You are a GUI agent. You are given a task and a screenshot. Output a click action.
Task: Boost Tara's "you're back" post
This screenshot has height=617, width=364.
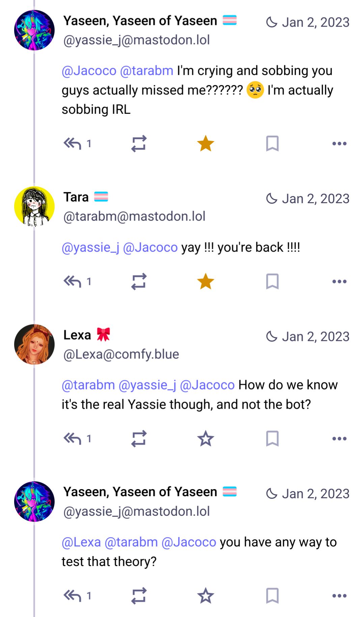click(139, 281)
